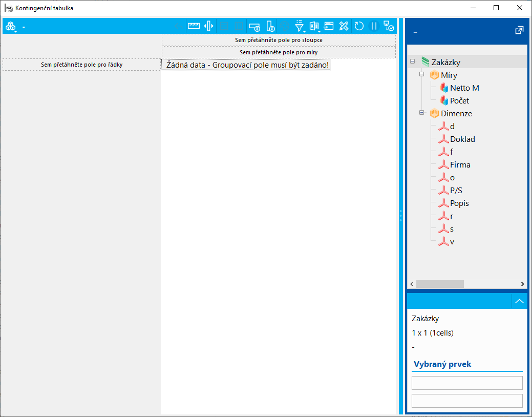Select dimension f in tree
532x417 pixels.
(x=452, y=152)
